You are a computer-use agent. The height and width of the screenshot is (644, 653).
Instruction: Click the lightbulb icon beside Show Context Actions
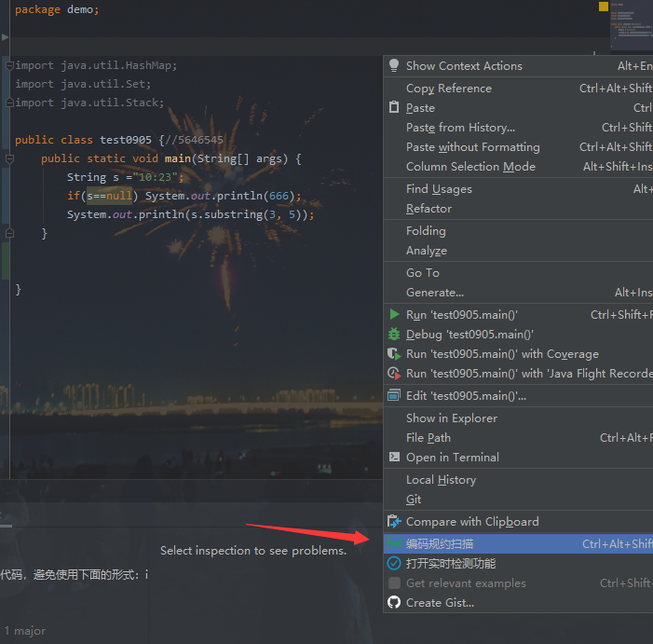[x=393, y=66]
